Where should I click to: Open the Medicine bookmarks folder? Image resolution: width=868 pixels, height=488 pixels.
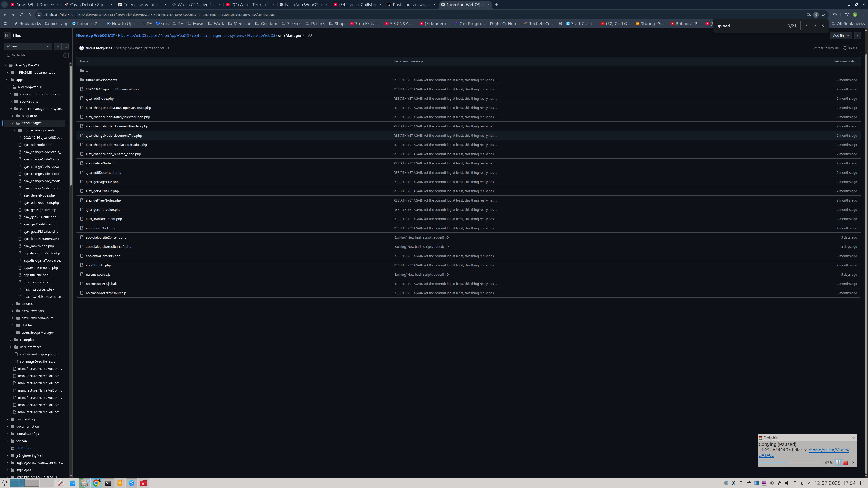(240, 23)
